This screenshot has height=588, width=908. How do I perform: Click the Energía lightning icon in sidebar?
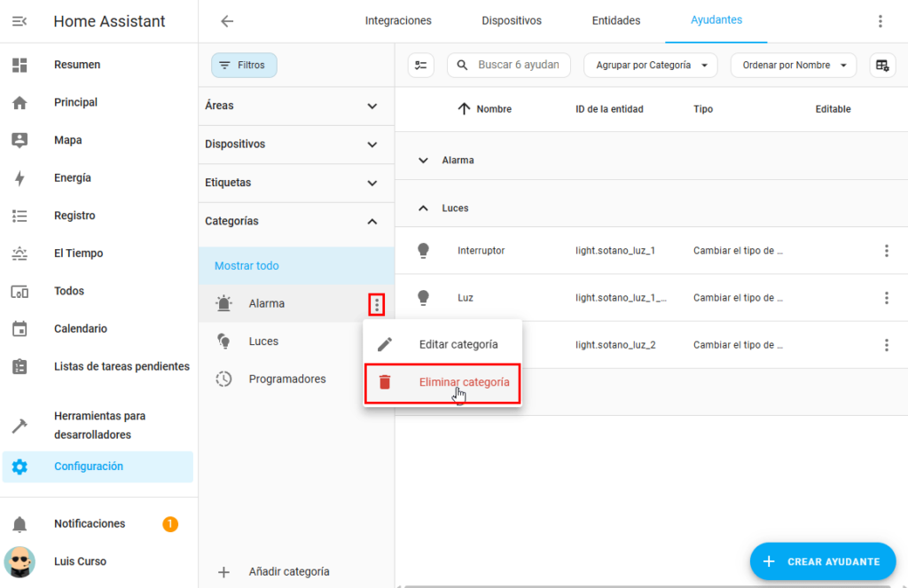pos(20,178)
